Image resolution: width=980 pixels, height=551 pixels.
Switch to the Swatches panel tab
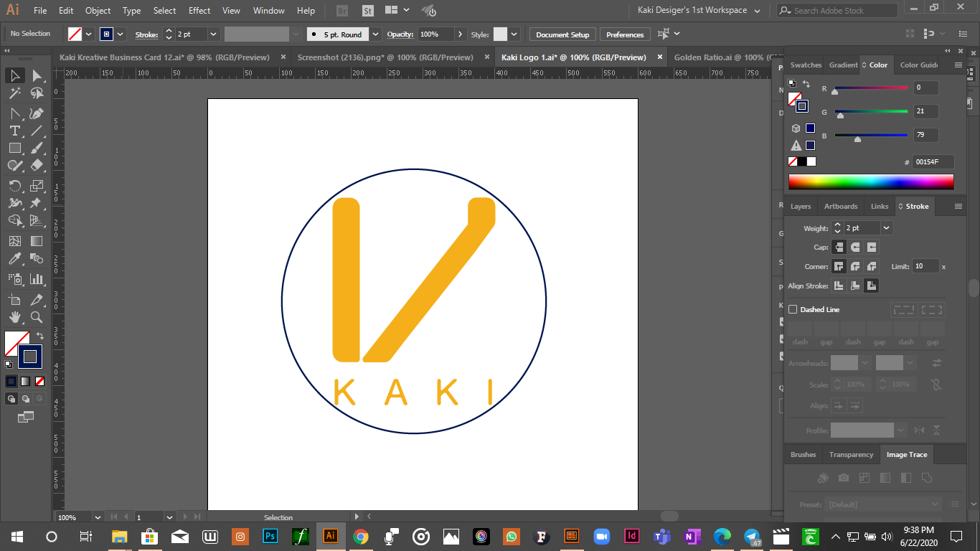click(806, 65)
